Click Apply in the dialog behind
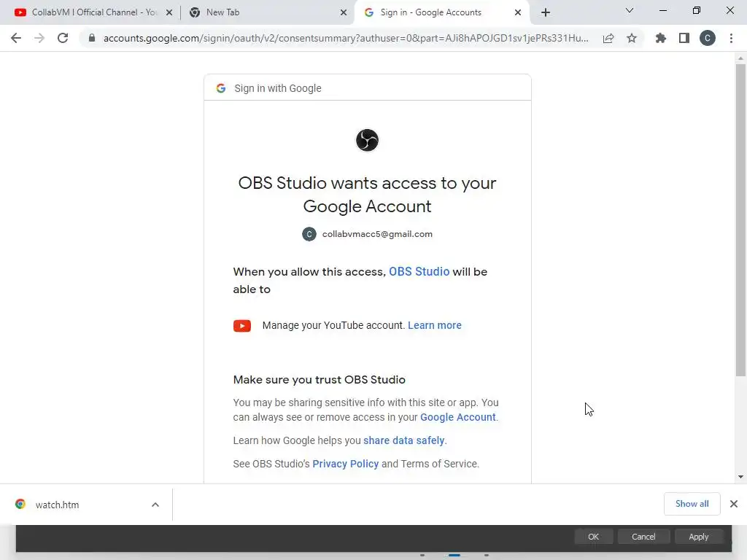This screenshot has width=747, height=560. click(699, 537)
